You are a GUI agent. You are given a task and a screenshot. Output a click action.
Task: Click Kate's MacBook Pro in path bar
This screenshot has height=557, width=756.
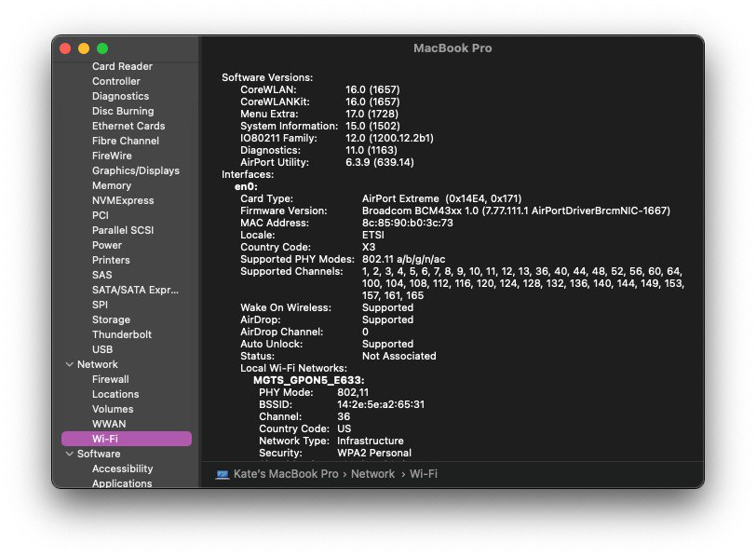(286, 474)
